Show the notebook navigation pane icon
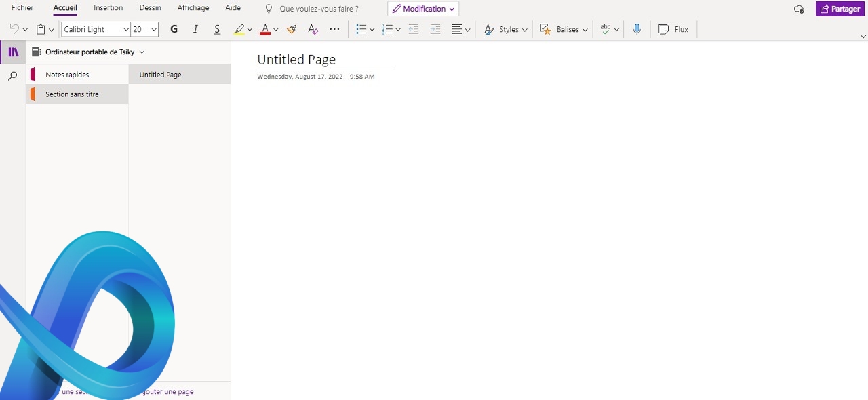Viewport: 868px width, 400px height. (x=13, y=52)
